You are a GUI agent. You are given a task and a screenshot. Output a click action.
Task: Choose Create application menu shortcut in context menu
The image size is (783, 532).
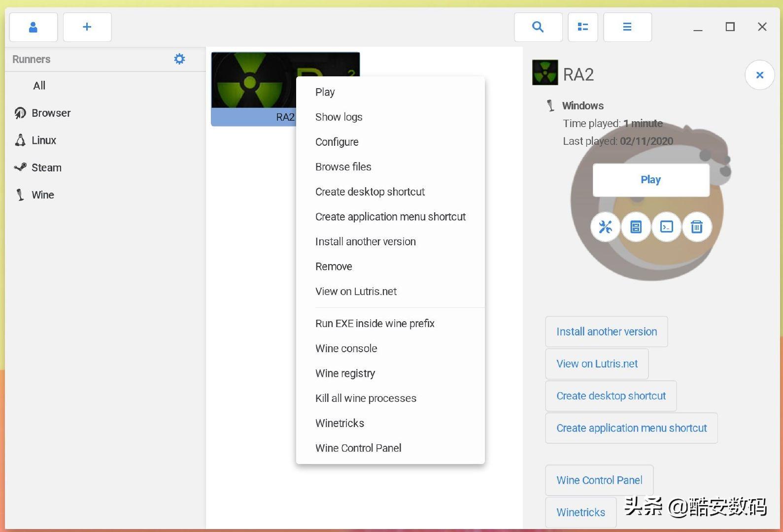[x=390, y=217]
